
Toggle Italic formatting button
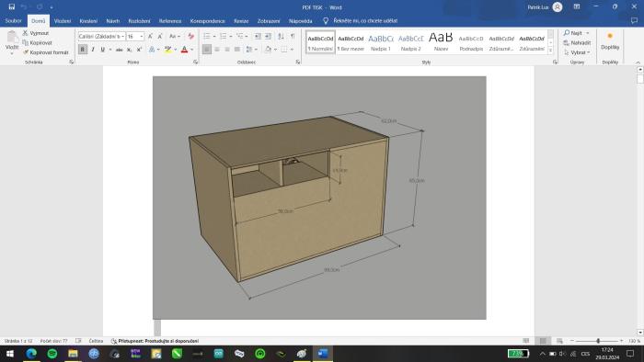93,50
